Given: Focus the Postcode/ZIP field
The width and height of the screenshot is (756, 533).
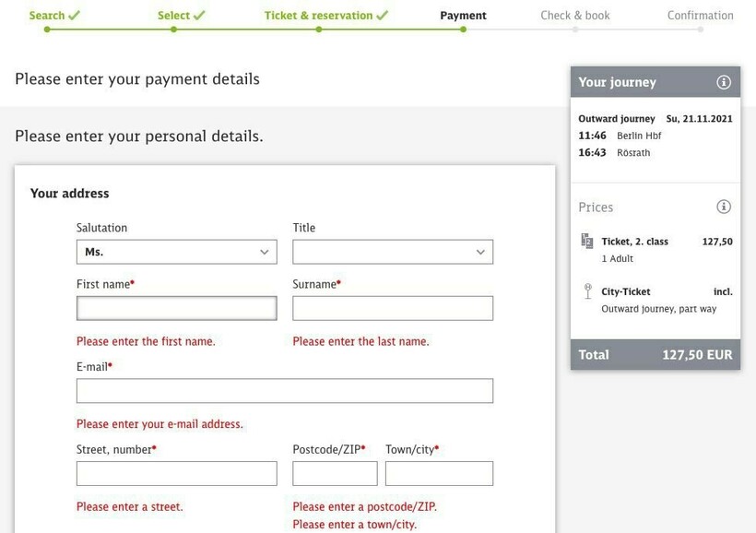Looking at the screenshot, I should (x=335, y=474).
